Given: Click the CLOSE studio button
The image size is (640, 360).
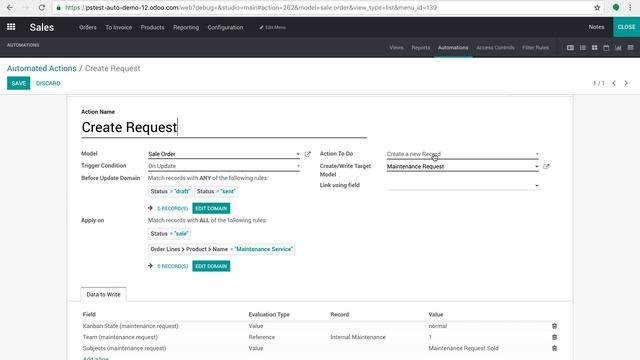Looking at the screenshot, I should point(626,27).
